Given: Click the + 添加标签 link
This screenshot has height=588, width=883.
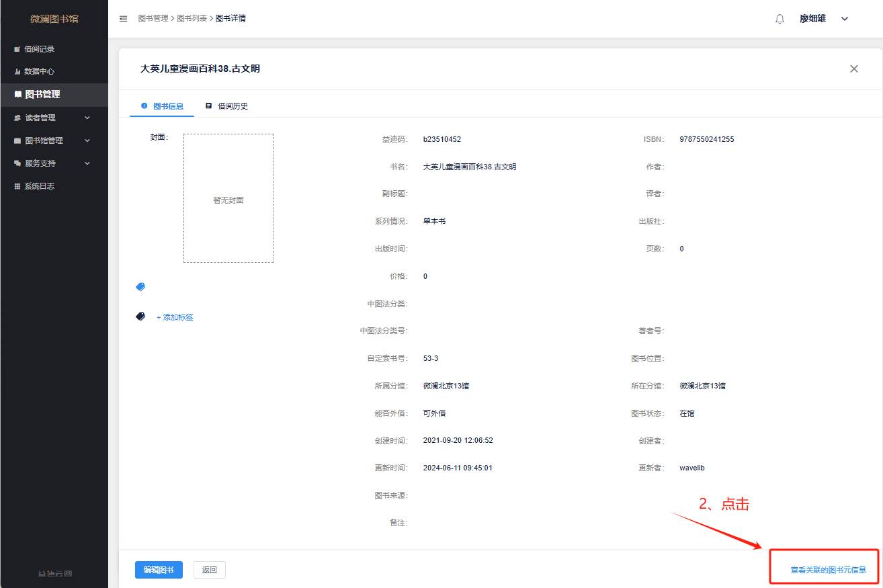Looking at the screenshot, I should (x=175, y=317).
